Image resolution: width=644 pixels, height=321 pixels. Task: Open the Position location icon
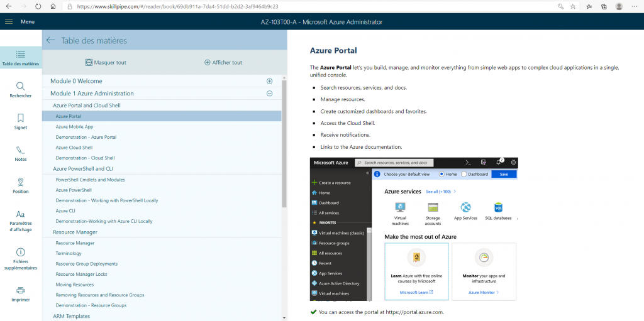21,182
